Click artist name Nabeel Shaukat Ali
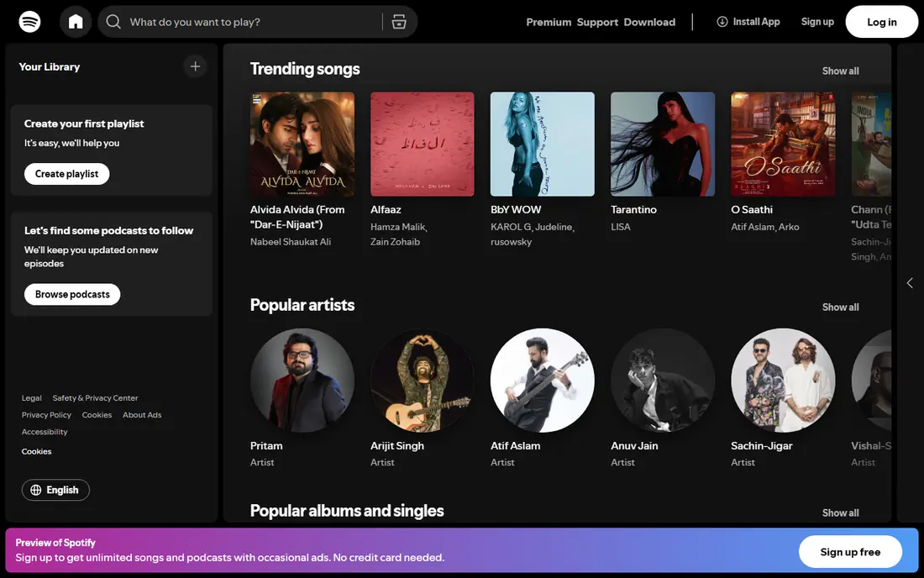Screen dimensions: 924x578 coord(291,242)
